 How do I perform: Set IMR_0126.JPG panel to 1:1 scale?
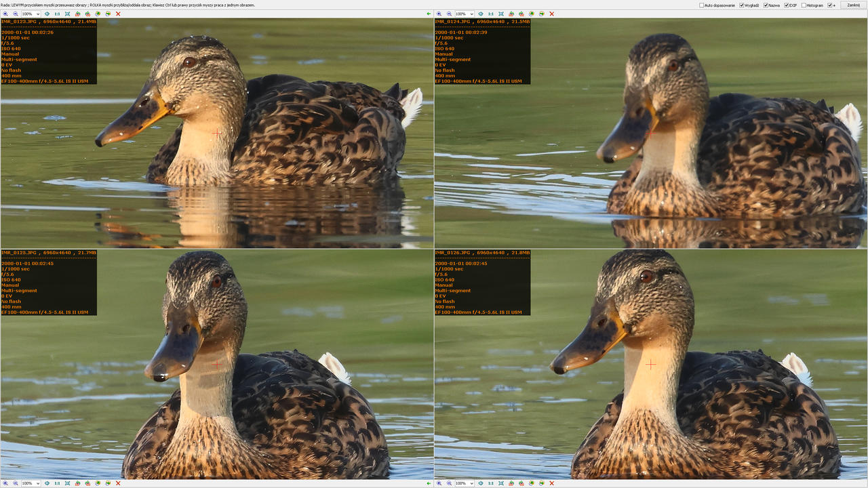pyautogui.click(x=491, y=483)
